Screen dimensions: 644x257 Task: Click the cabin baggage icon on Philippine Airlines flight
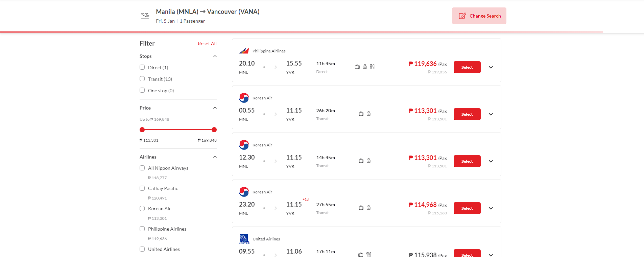coord(357,67)
